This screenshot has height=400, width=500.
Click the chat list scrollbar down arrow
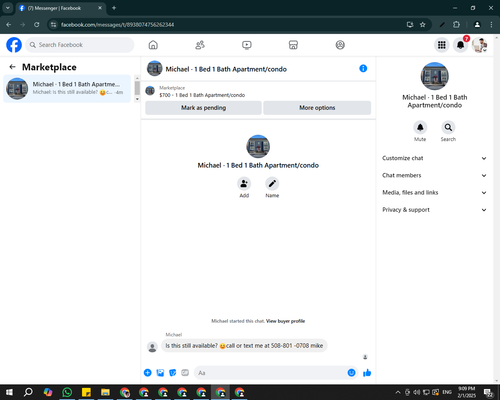pyautogui.click(x=137, y=99)
